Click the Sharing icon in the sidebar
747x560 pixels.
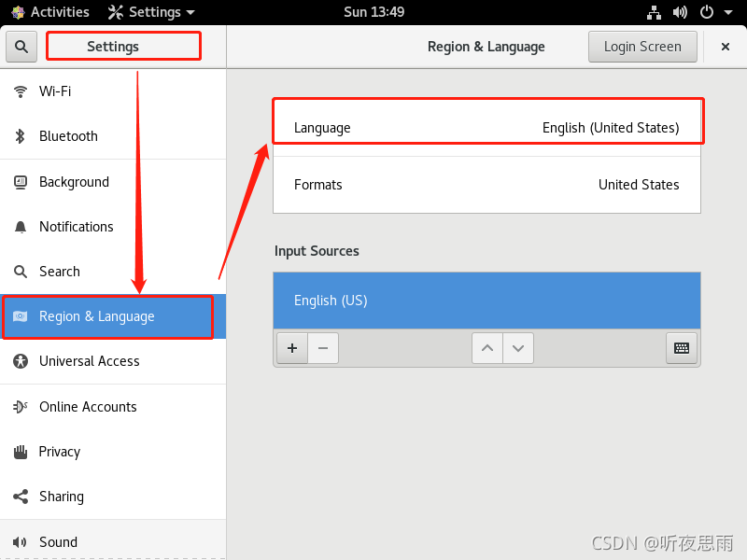click(21, 497)
